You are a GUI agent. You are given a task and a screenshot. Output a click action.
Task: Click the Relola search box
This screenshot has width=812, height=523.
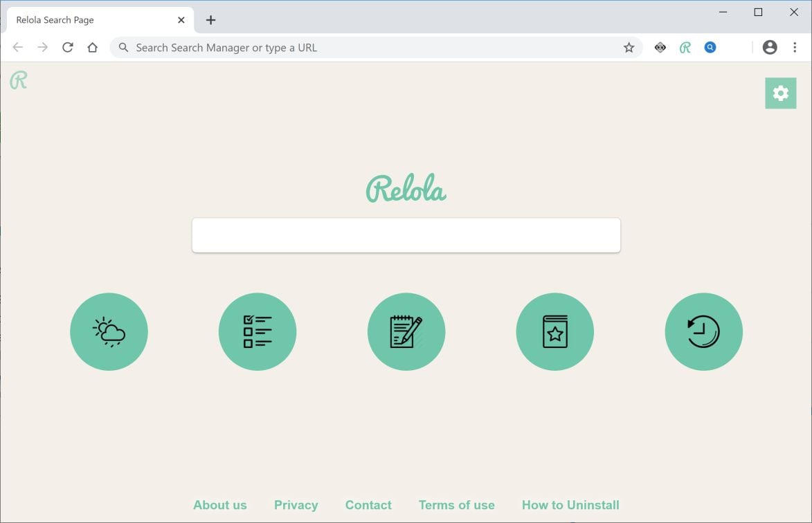click(406, 235)
